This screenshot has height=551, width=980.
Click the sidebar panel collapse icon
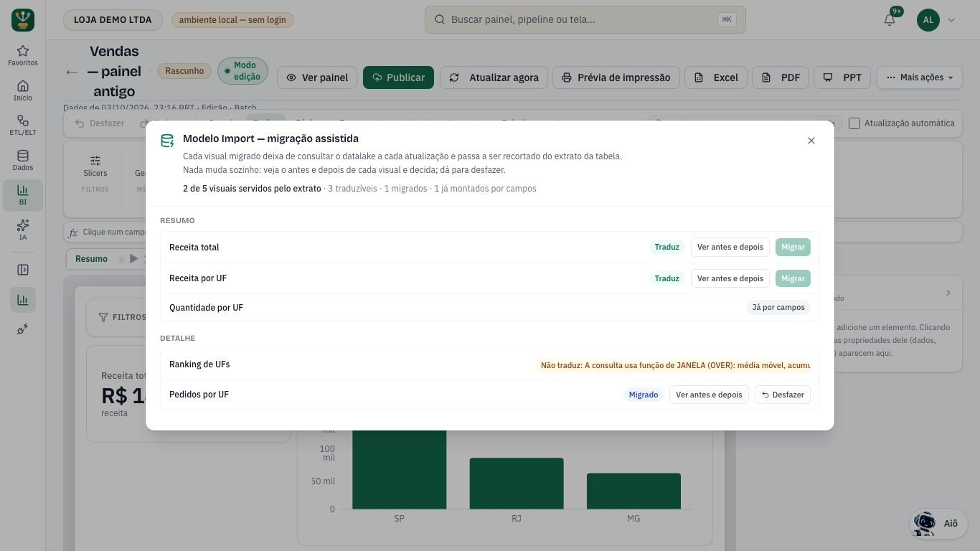23,270
